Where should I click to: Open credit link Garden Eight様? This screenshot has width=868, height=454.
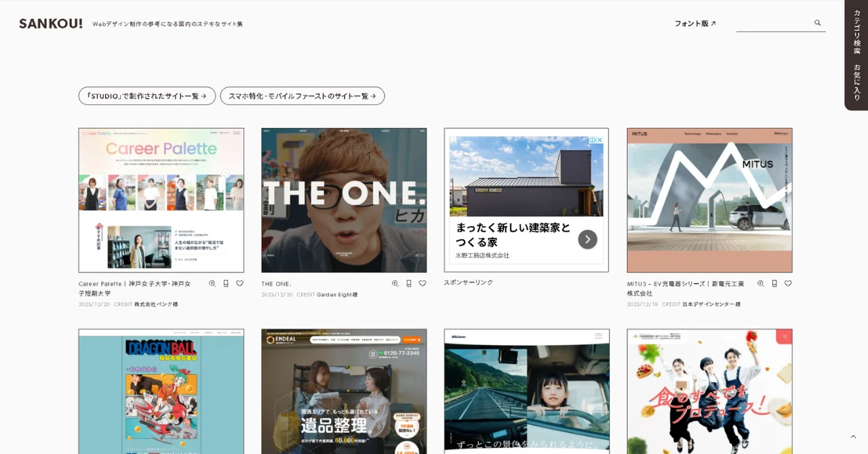click(x=337, y=295)
